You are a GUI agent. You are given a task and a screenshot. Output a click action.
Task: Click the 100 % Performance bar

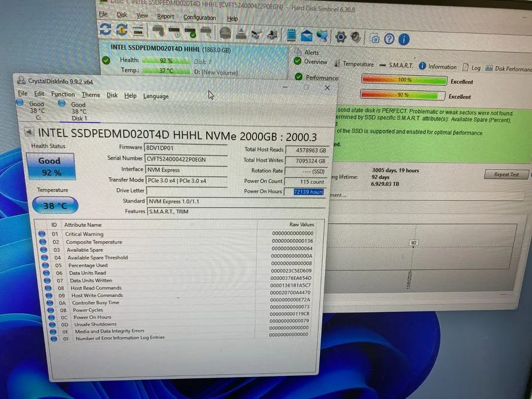tap(404, 80)
